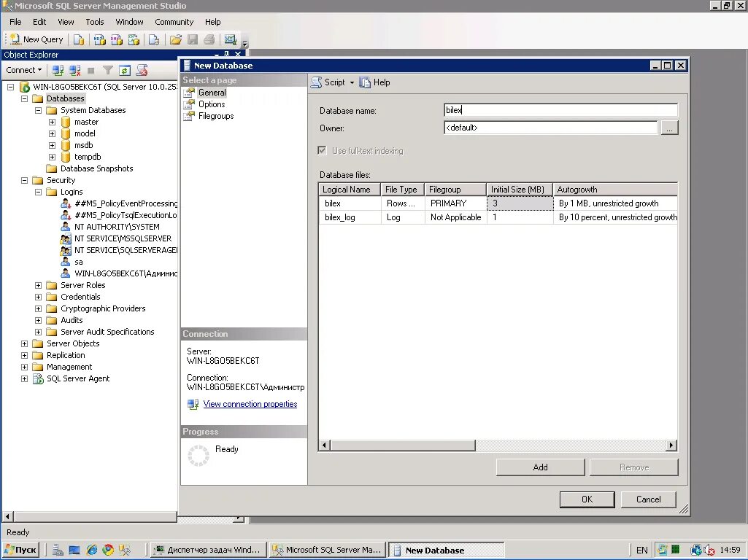Click the SQL Server Compact Query icon

[153, 39]
